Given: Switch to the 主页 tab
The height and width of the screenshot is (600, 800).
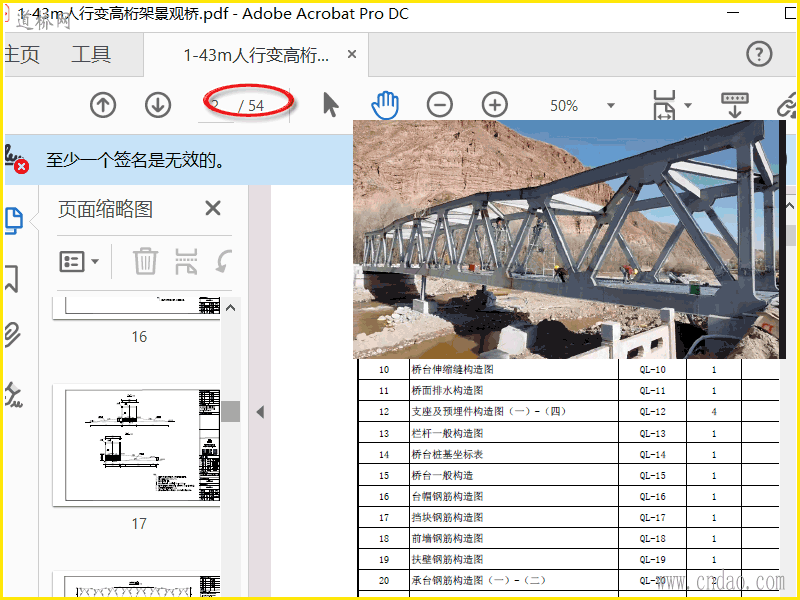Looking at the screenshot, I should click(21, 54).
